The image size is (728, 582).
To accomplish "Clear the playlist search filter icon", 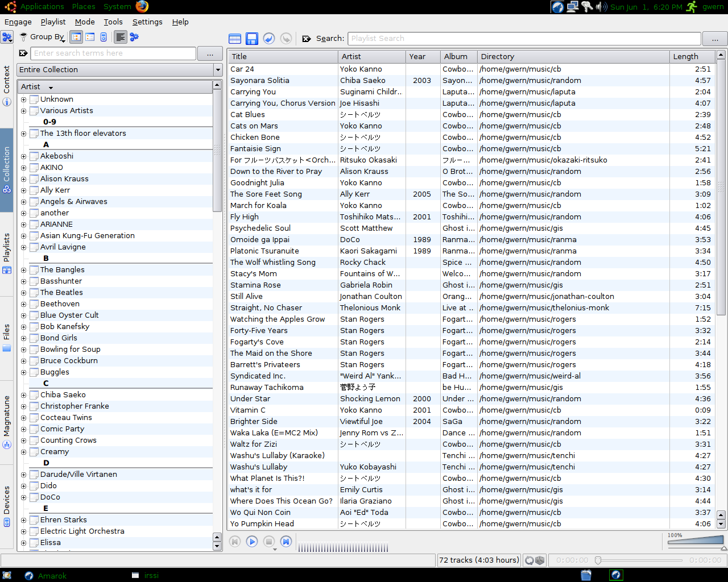I will [307, 39].
